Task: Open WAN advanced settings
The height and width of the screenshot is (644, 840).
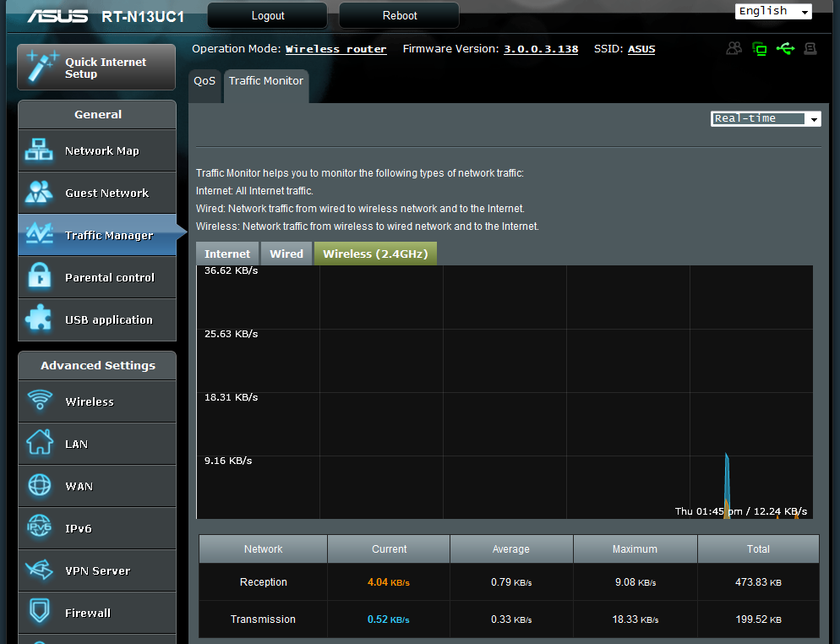Action: pyautogui.click(x=97, y=487)
